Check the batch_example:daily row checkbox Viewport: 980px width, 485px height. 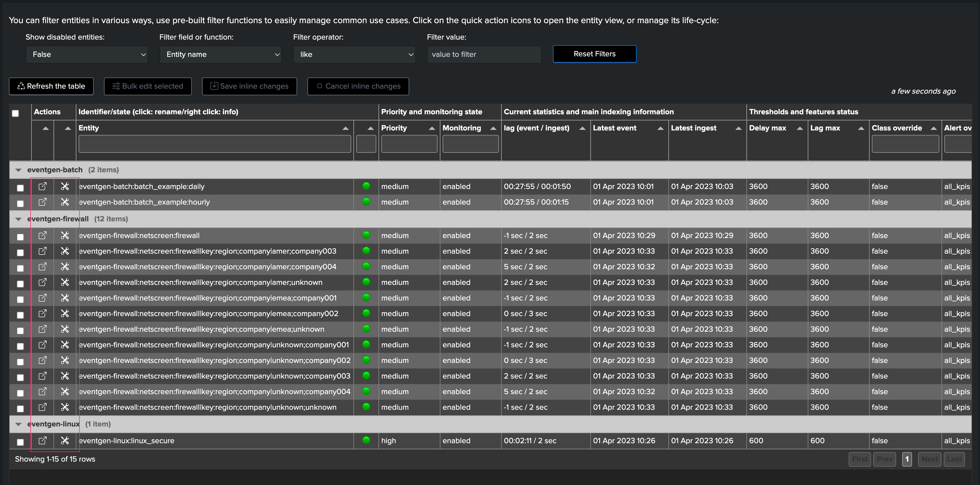(x=21, y=188)
